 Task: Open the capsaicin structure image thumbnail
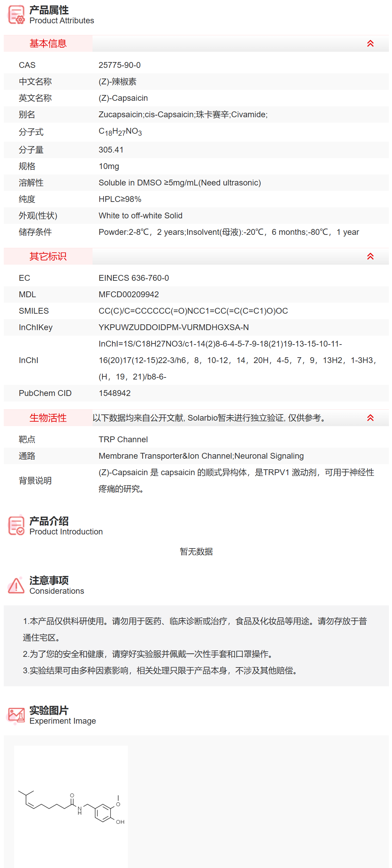click(x=71, y=807)
